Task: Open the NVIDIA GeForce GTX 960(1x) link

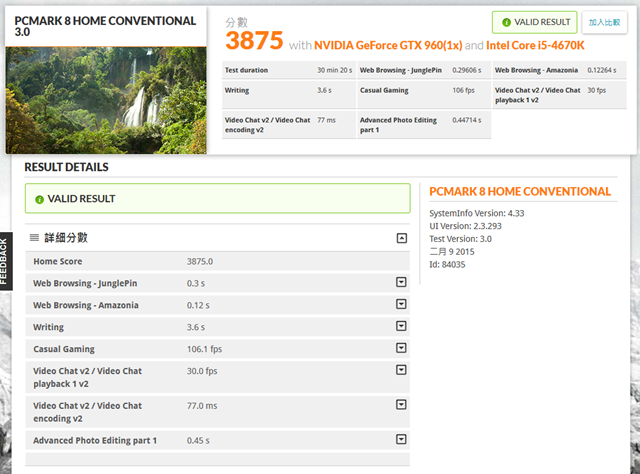Action: [388, 45]
